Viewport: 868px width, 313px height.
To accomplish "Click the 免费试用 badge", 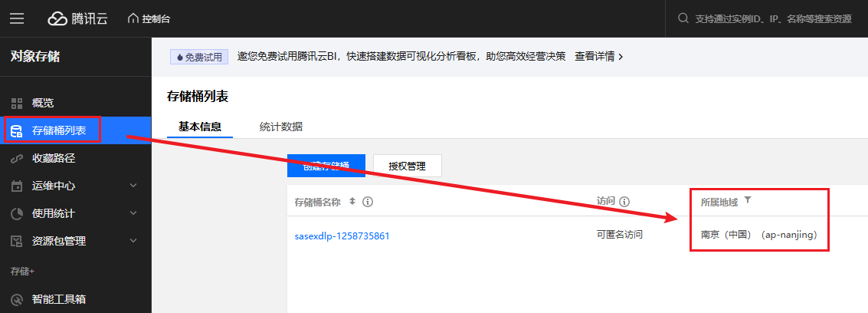I will 199,57.
